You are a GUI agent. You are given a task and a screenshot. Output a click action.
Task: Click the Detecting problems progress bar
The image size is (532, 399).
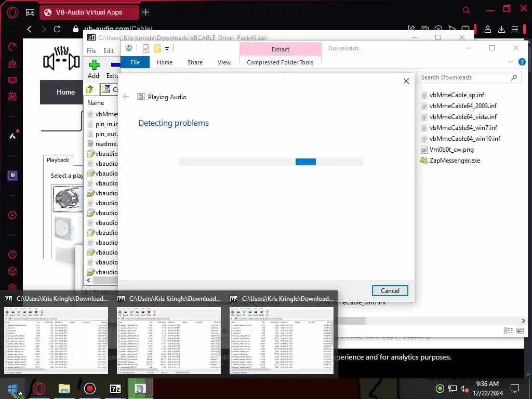coord(271,162)
